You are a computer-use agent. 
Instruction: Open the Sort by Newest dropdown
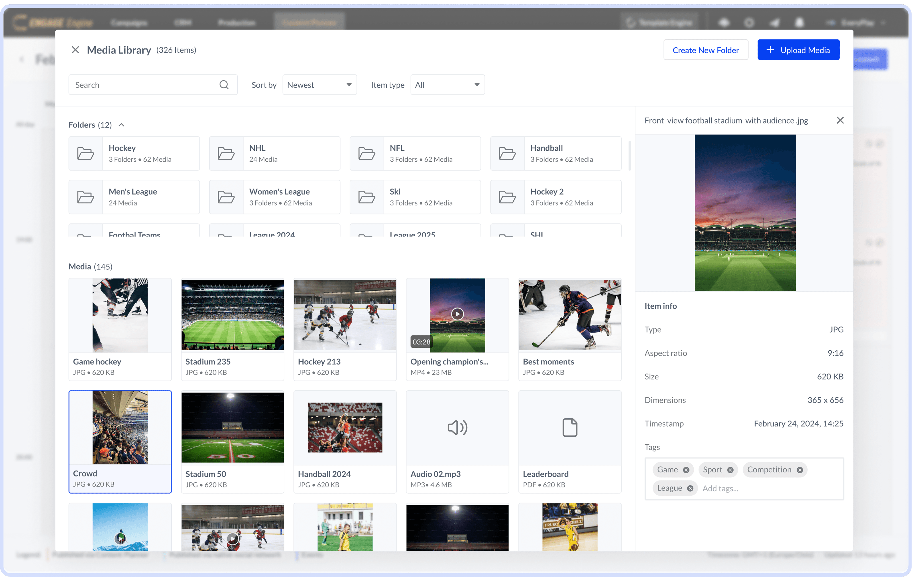320,85
